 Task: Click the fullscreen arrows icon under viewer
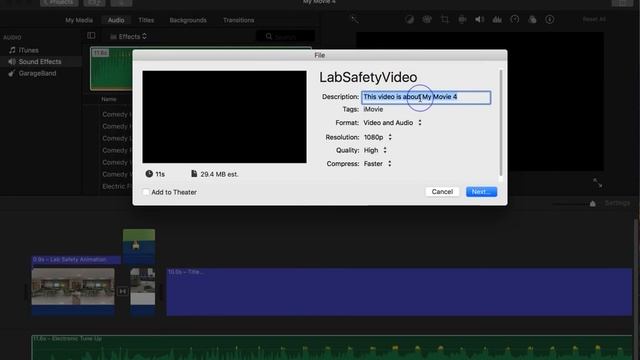click(x=598, y=183)
